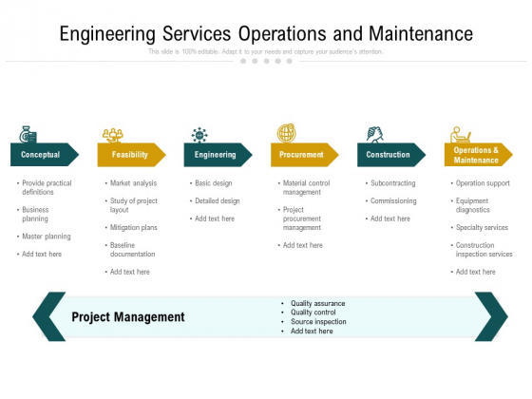The width and height of the screenshot is (532, 399).
Task: Click 'Add text here' under Procurement
Action: click(303, 245)
